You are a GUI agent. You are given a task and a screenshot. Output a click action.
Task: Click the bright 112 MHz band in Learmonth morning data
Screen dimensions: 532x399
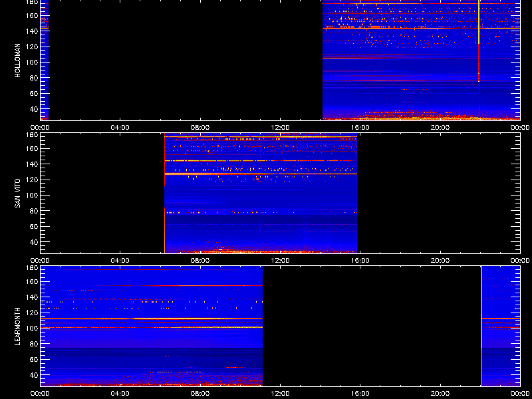[152, 319]
